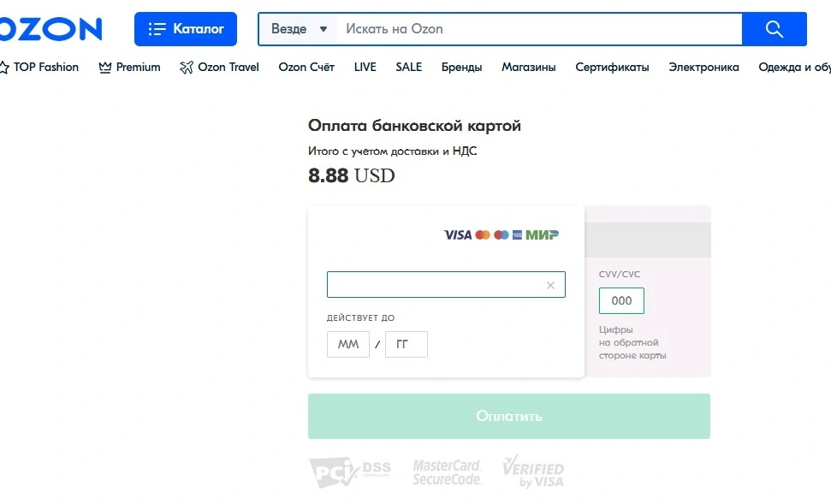Click the CVV/CVC code field
Image resolution: width=831 pixels, height=504 pixels.
point(621,300)
